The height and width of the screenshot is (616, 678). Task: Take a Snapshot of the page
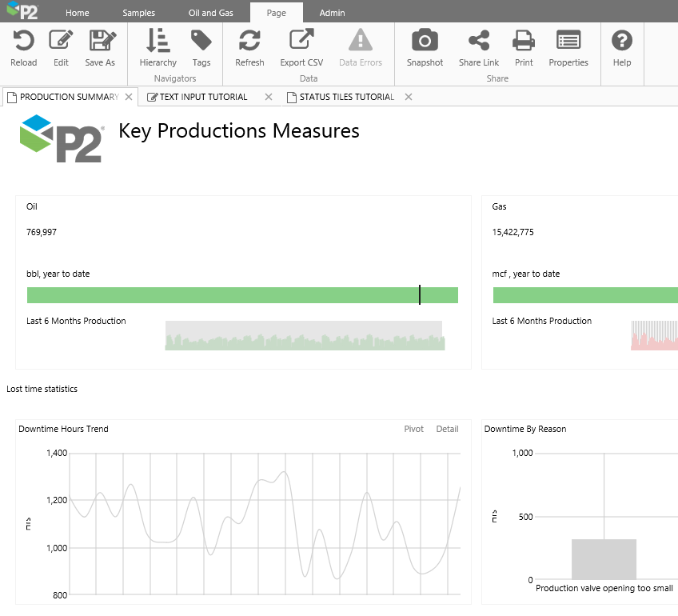pyautogui.click(x=425, y=42)
